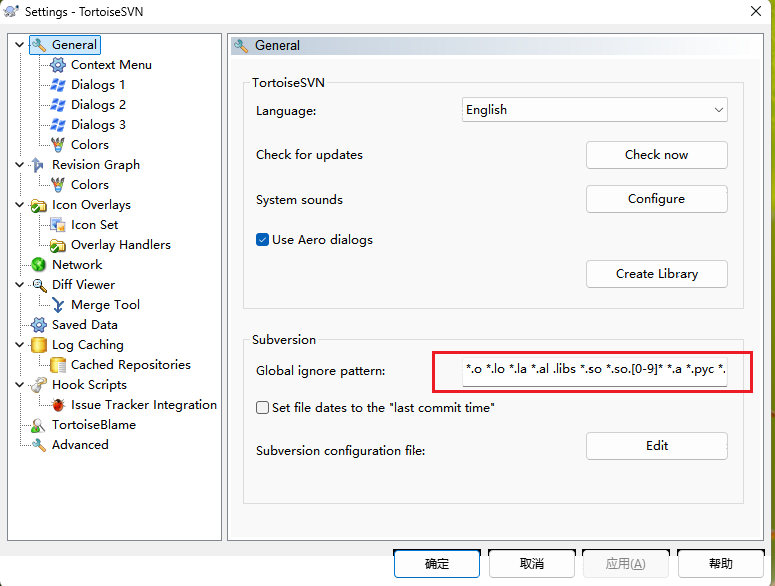Select Cached Repositories in settings tree
This screenshot has width=775, height=586.
click(131, 365)
